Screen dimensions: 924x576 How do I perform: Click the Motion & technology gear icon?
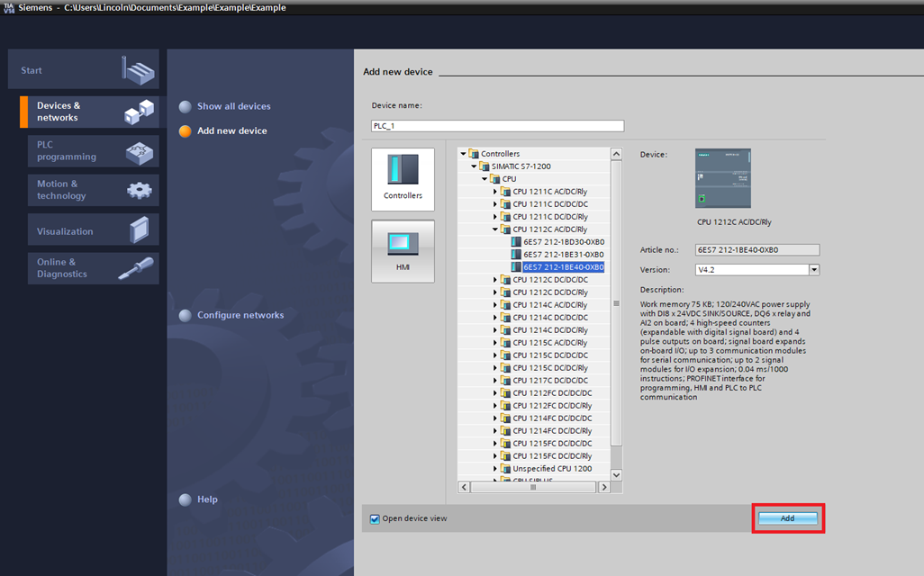click(140, 190)
